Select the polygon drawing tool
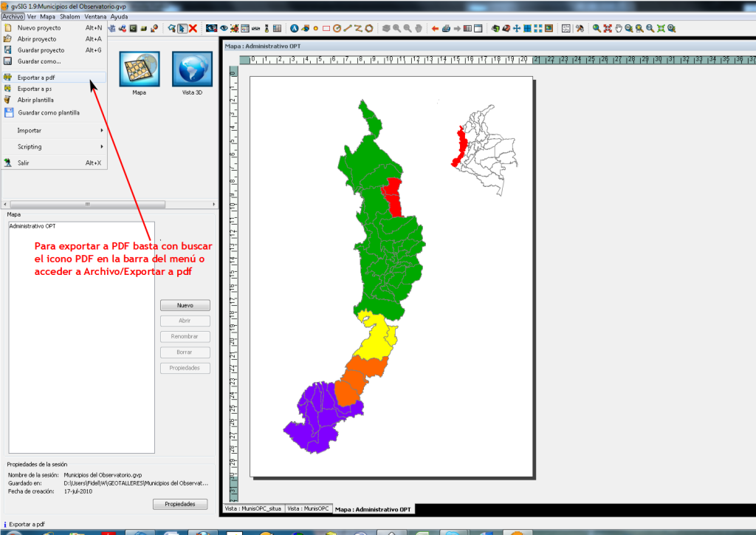 pos(368,27)
